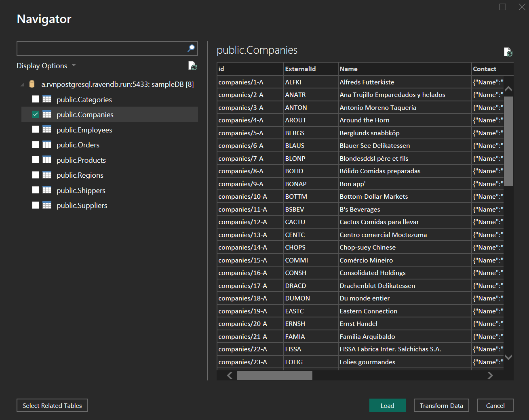Click the table icon next to public.Suppliers
Viewport: 529px width, 420px height.
(47, 205)
